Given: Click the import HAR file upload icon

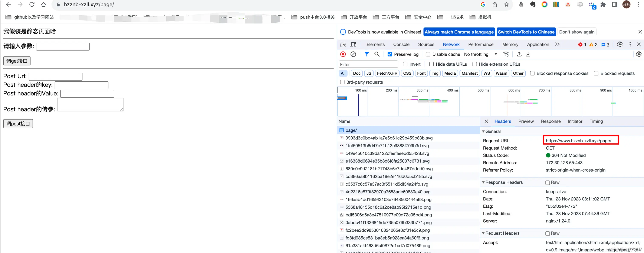Looking at the screenshot, I should point(519,54).
